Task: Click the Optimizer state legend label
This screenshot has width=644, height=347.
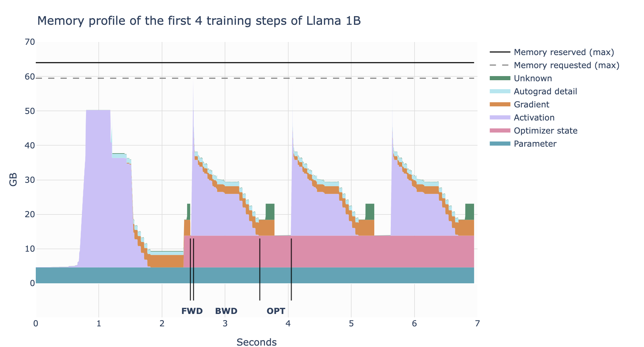Action: [x=546, y=131]
